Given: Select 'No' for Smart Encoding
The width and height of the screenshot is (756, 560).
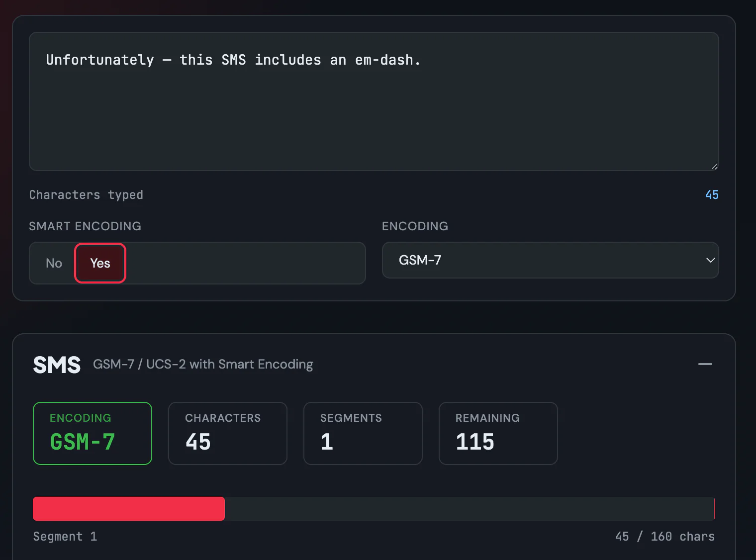Looking at the screenshot, I should coord(54,263).
